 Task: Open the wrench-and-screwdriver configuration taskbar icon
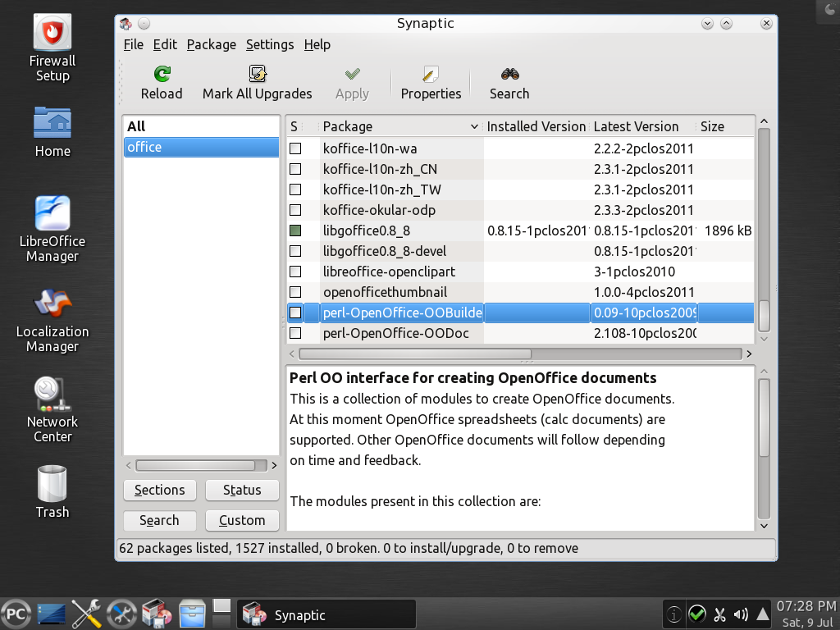(86, 614)
